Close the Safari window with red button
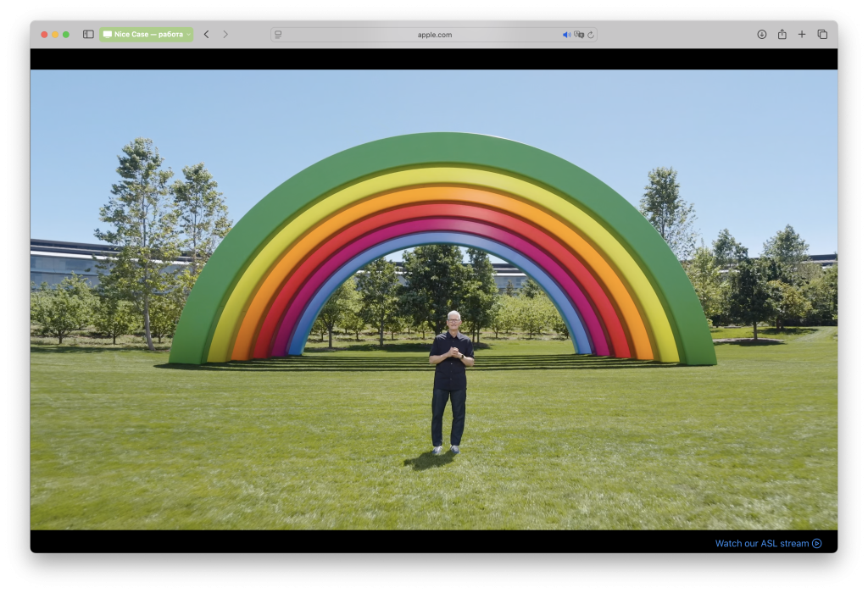Viewport: 868px width, 593px height. point(44,34)
